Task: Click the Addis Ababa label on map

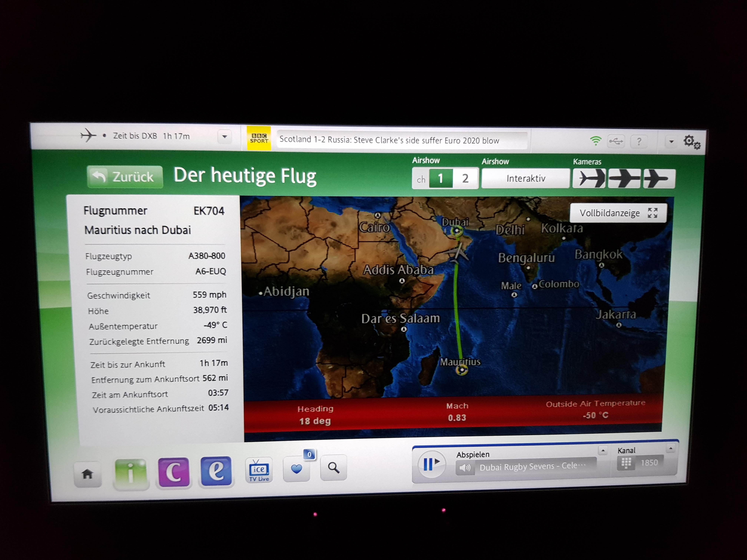Action: pos(398,270)
